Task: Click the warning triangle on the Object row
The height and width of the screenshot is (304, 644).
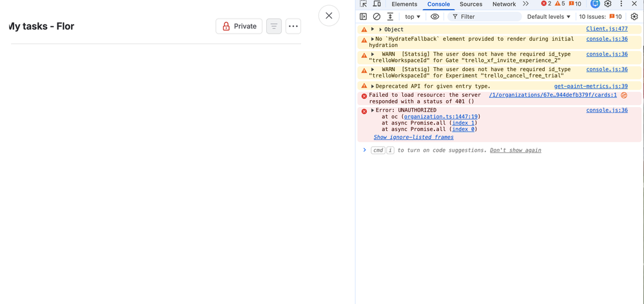Action: tap(364, 29)
